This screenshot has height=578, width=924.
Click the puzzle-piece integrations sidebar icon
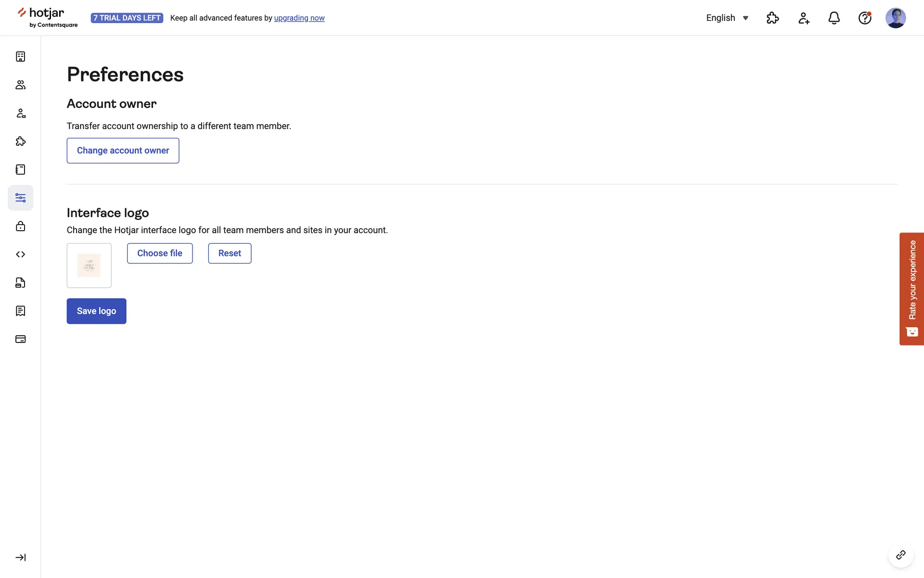coord(20,141)
